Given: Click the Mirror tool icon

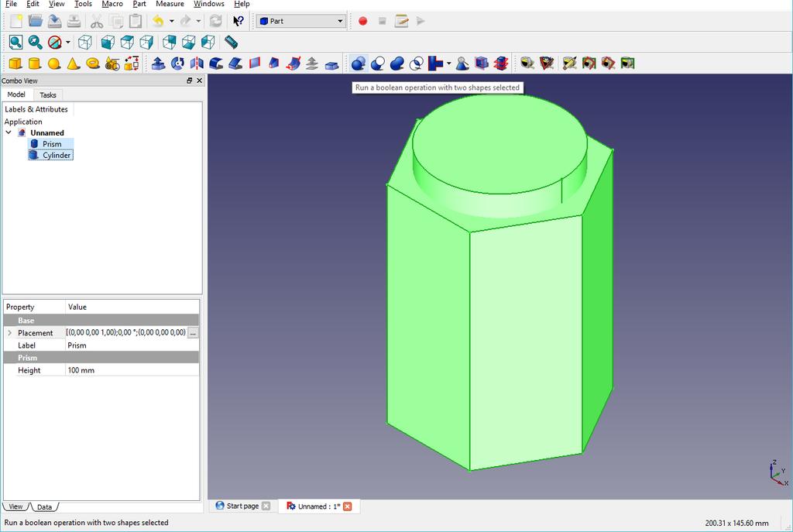Looking at the screenshot, I should coord(197,63).
